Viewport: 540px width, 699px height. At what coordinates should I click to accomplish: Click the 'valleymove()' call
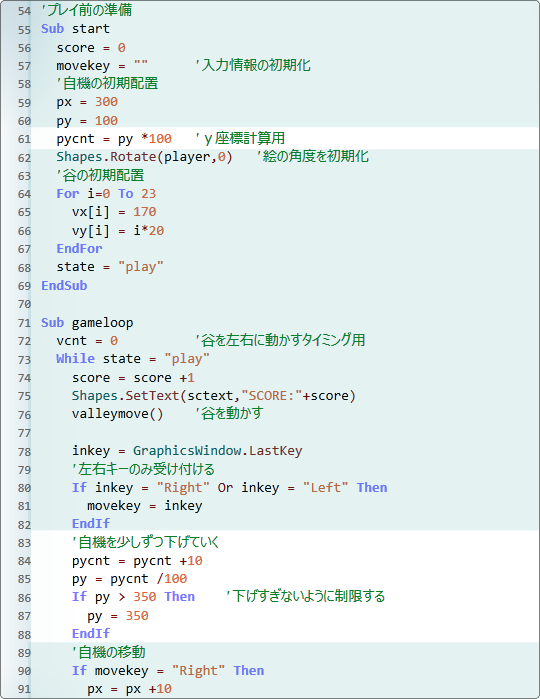[118, 414]
